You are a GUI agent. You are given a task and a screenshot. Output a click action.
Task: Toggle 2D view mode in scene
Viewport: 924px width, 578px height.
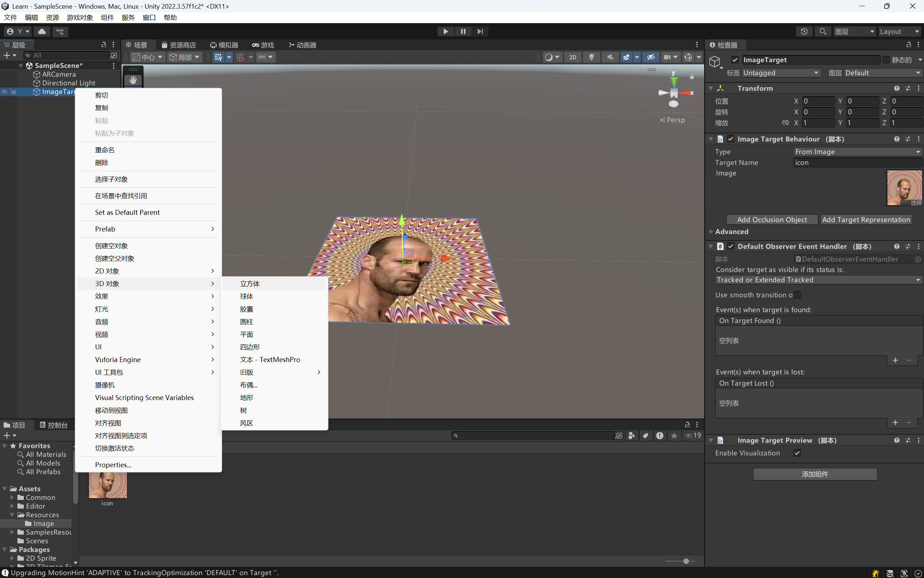click(x=572, y=57)
